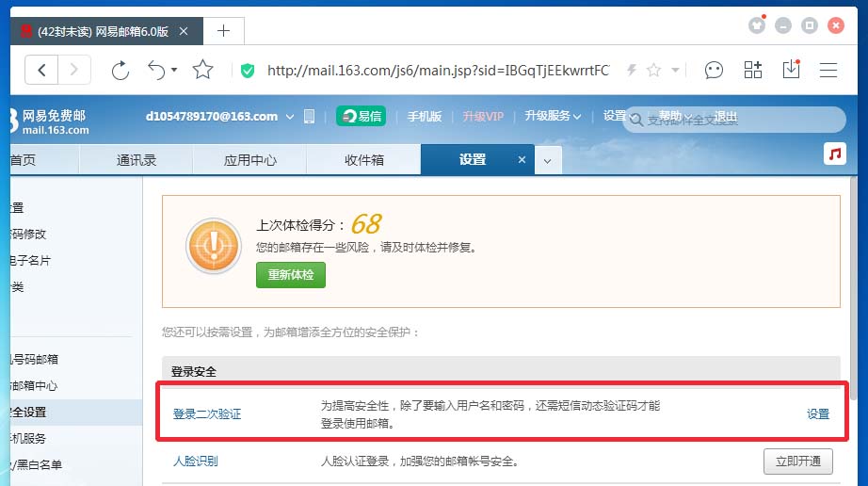868x486 pixels.
Task: Click the mail search box
Action: [734, 120]
